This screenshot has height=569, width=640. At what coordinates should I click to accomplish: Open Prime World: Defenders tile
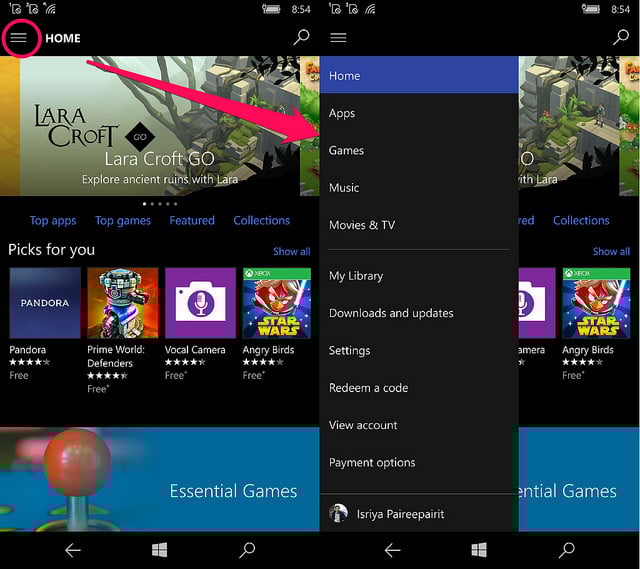pos(122,303)
